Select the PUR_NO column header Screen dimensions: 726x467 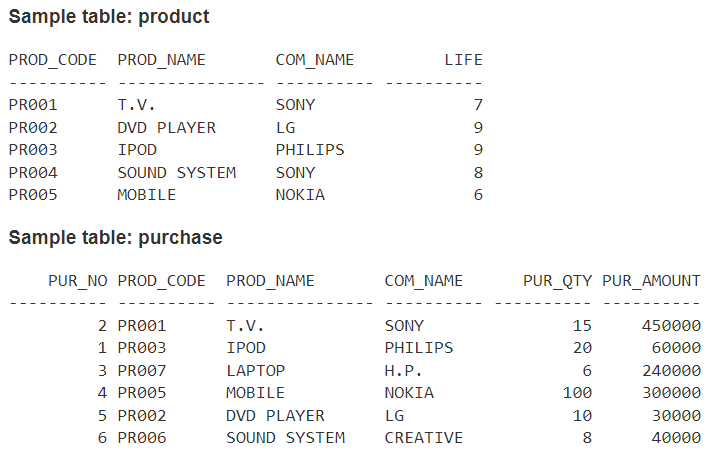(x=78, y=281)
